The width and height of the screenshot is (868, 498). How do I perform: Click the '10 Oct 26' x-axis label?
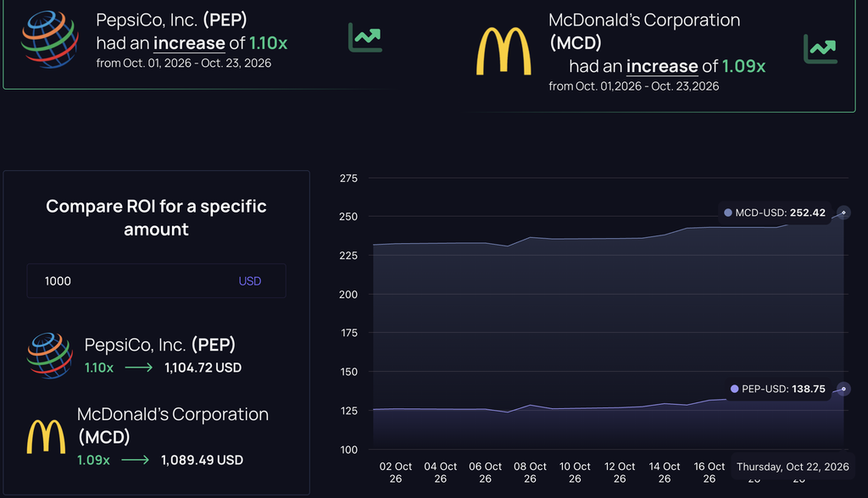point(576,473)
